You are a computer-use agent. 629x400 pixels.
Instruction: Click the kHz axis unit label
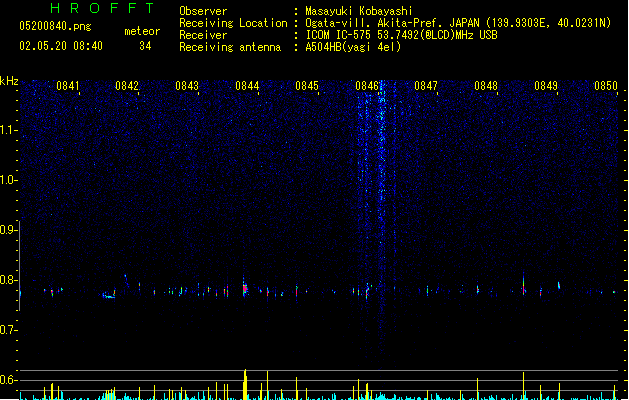[9, 81]
